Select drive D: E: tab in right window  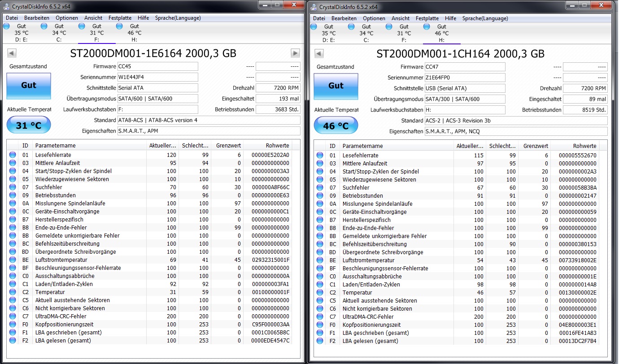pyautogui.click(x=329, y=33)
